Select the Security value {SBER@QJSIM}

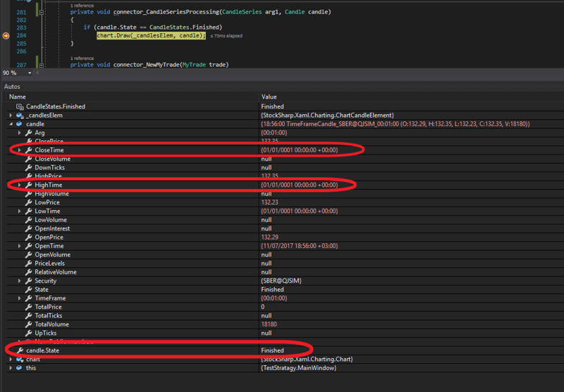281,281
